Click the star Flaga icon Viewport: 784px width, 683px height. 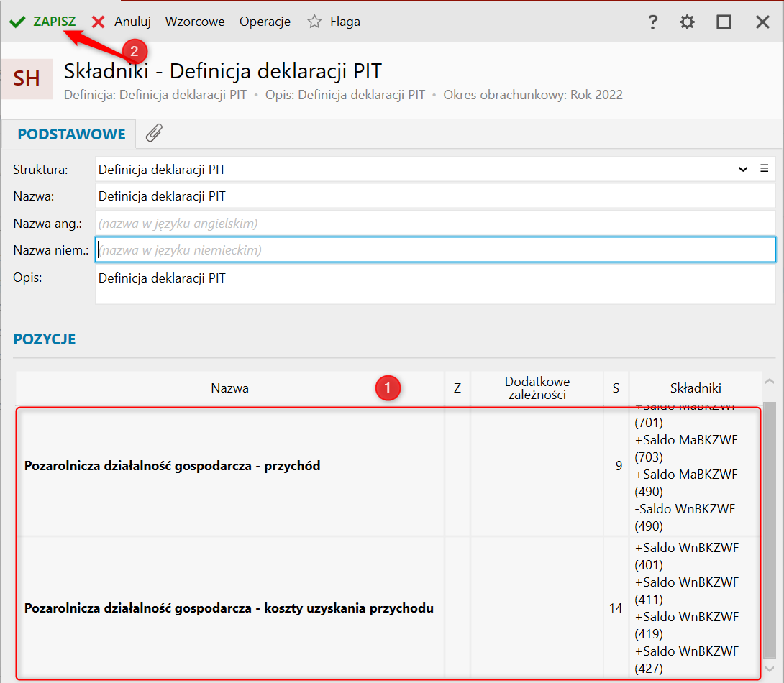coord(314,22)
